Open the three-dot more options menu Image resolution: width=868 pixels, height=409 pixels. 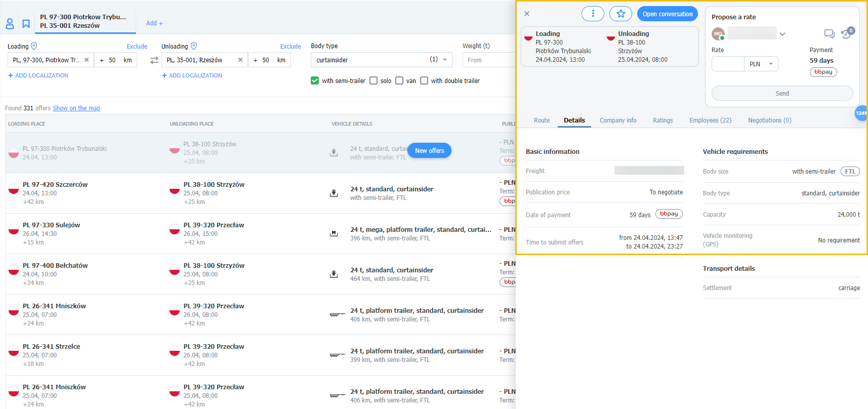pyautogui.click(x=593, y=14)
